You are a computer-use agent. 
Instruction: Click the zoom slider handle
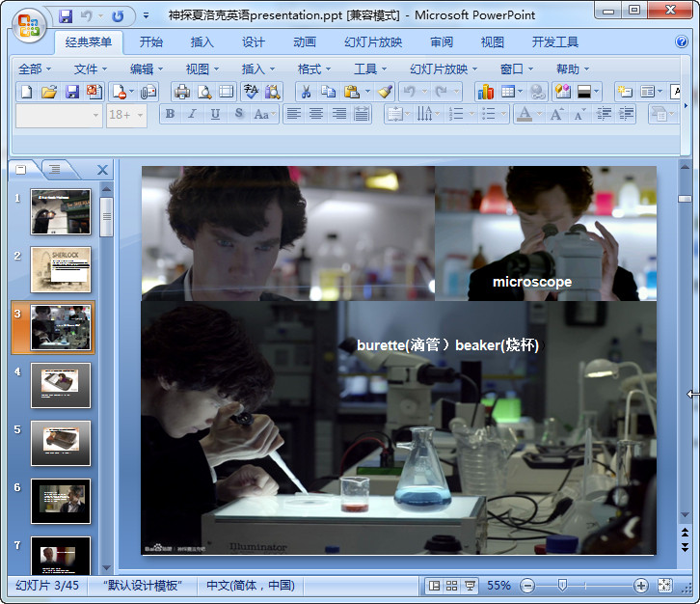click(x=562, y=586)
